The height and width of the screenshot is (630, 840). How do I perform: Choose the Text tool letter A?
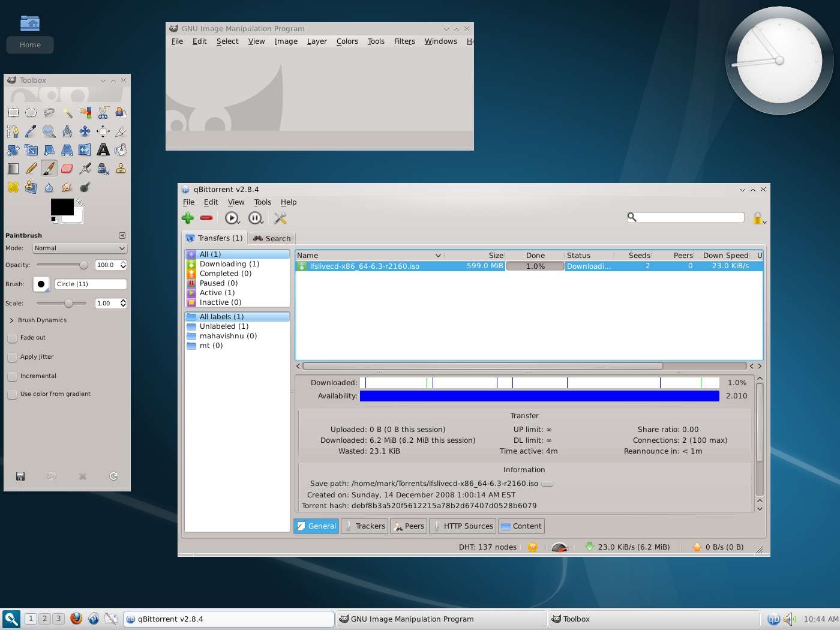tap(103, 150)
